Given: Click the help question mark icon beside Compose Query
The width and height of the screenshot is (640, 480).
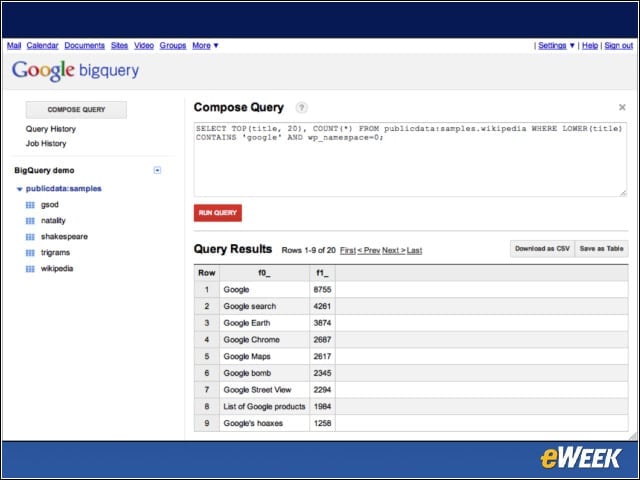Looking at the screenshot, I should pos(301,108).
